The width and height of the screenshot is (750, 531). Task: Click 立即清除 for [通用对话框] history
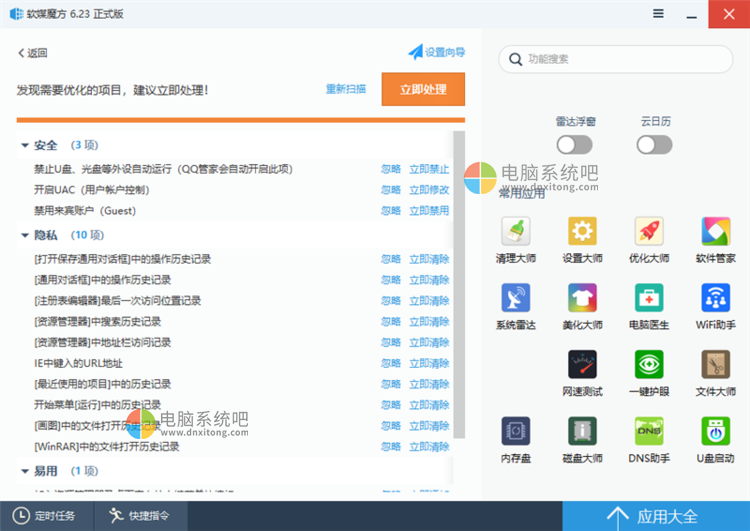point(429,280)
